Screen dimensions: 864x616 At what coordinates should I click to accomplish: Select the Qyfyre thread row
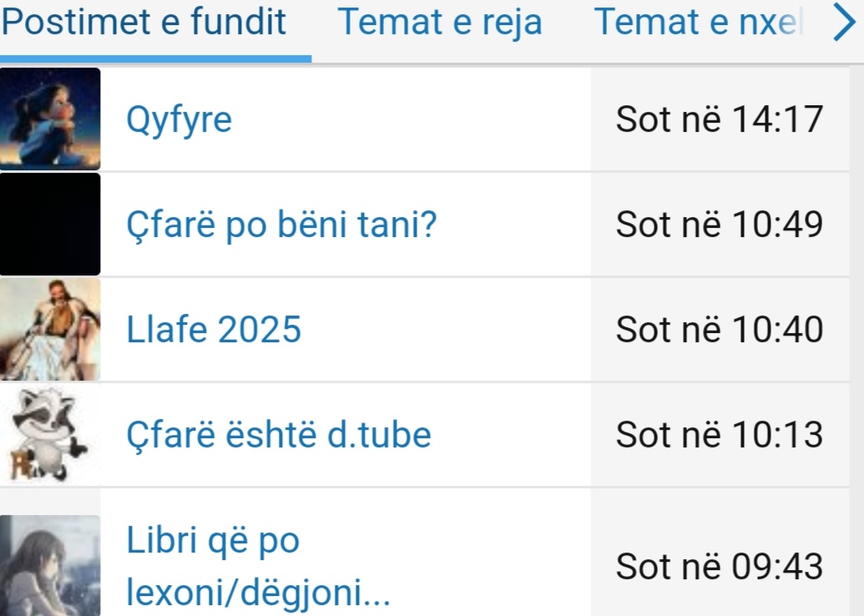(351, 119)
